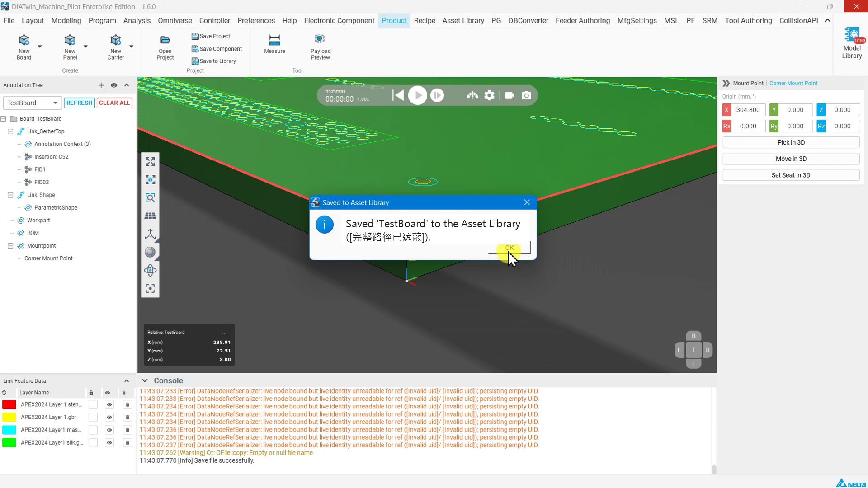This screenshot has width=868, height=488.
Task: Click red swatch of APEX2024 Layer 1 sten
Action: (9, 405)
